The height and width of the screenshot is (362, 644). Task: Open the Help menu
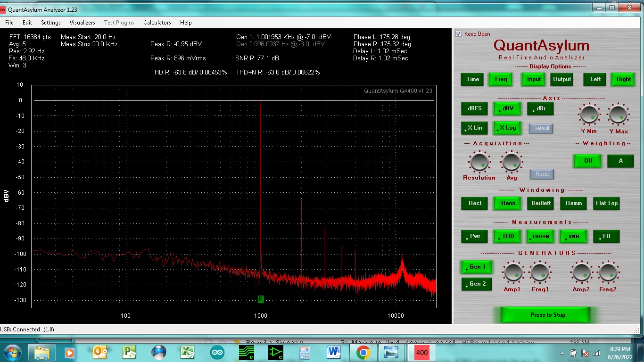[x=186, y=22]
